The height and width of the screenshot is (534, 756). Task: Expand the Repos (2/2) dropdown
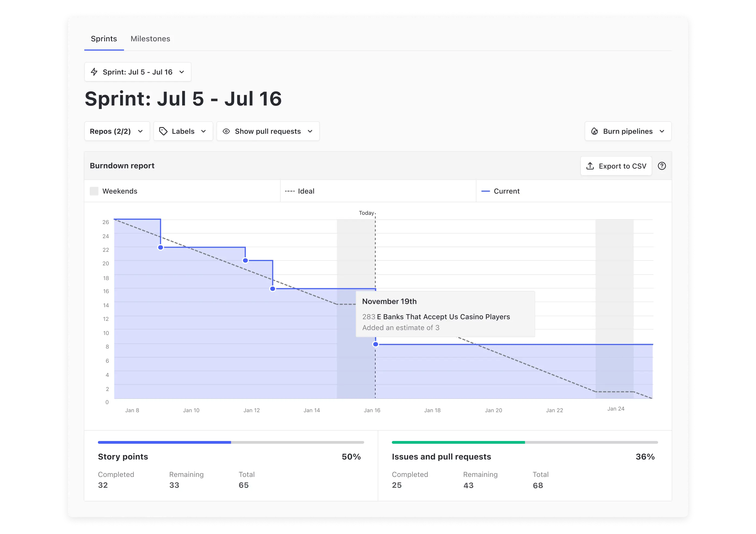(x=117, y=131)
